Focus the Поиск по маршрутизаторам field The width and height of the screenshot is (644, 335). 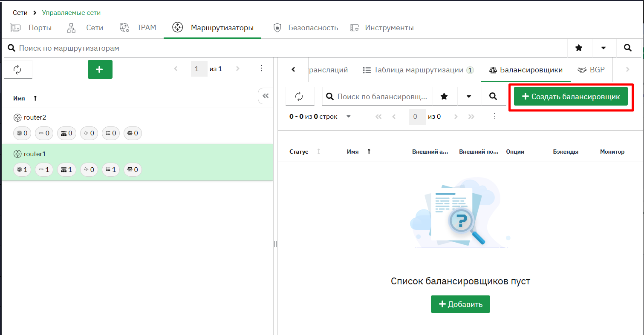286,48
